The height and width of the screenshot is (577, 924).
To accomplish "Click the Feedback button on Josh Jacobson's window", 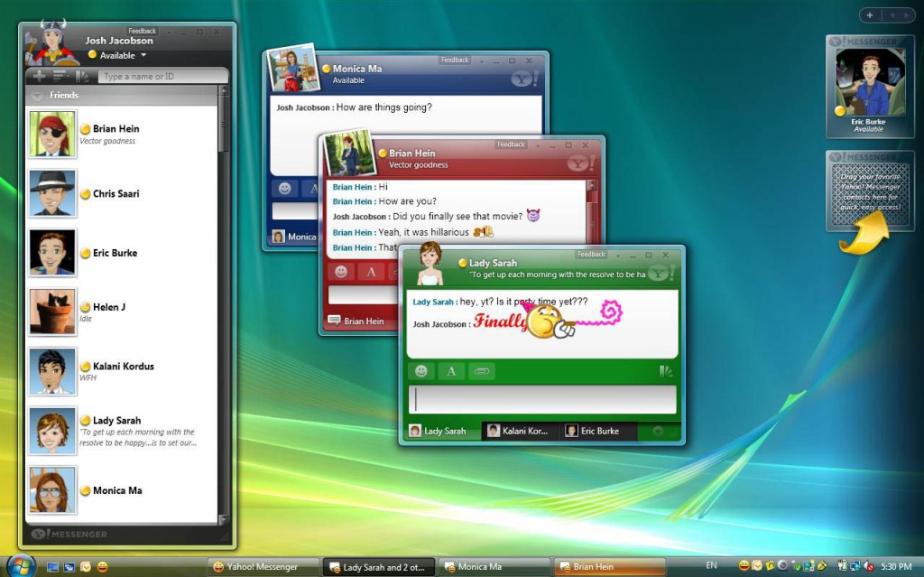I will pos(142,30).
